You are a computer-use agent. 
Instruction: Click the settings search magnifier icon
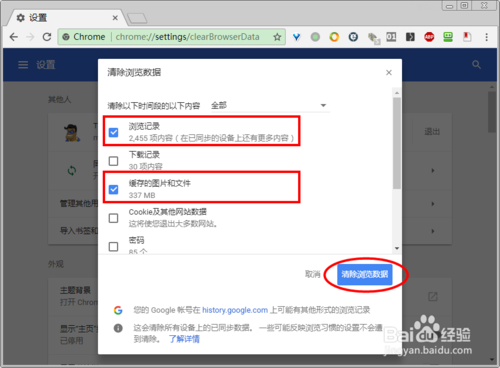pyautogui.click(x=476, y=65)
